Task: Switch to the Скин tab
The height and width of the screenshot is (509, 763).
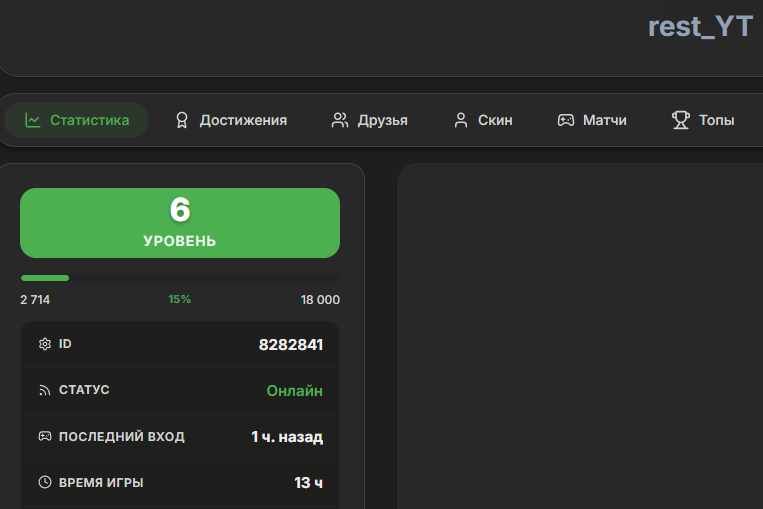Action: point(483,120)
